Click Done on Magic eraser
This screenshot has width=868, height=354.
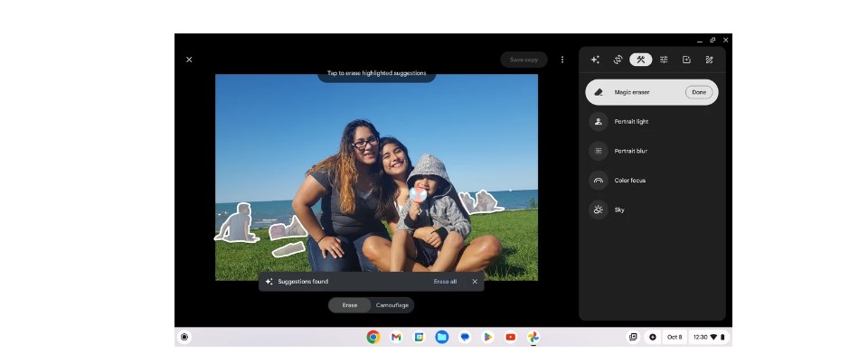[699, 92]
